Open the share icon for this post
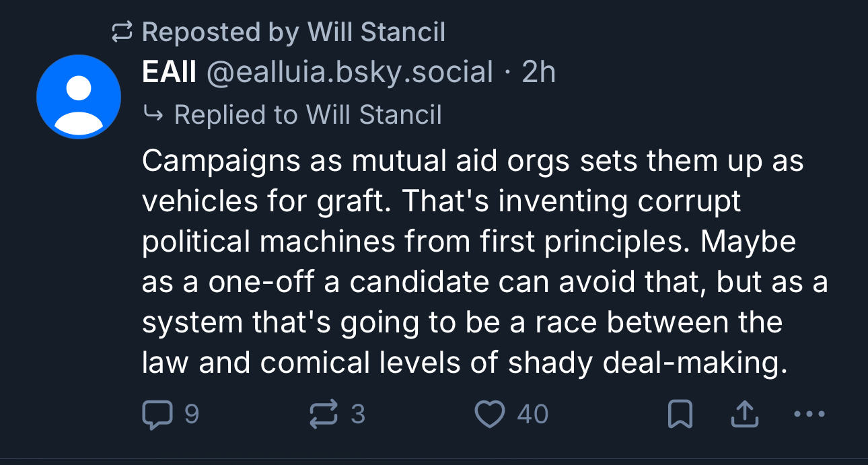 tap(744, 415)
